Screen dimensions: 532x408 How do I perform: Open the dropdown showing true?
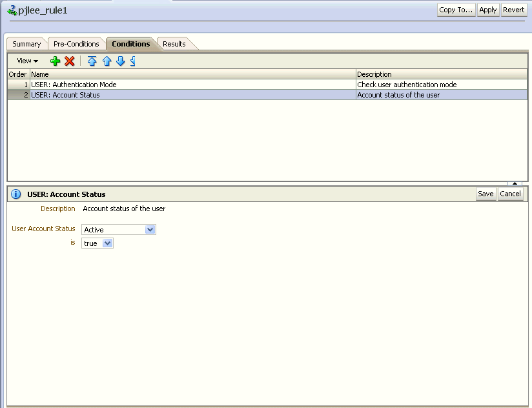107,243
